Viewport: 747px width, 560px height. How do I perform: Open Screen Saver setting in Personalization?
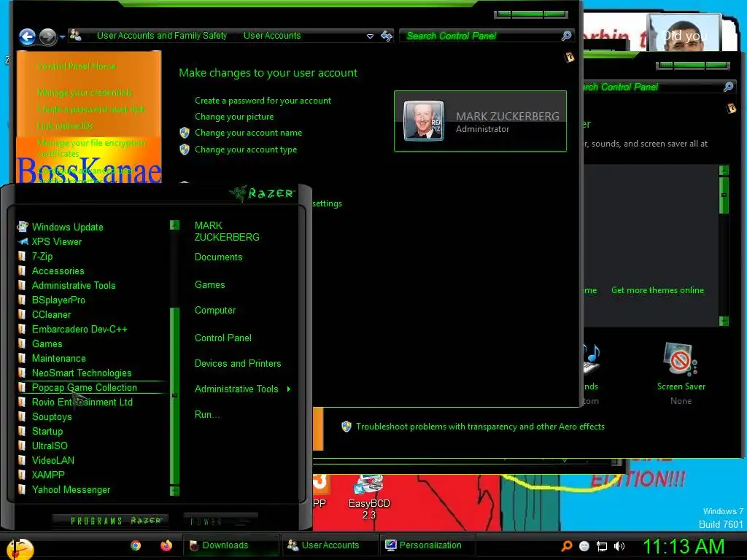pyautogui.click(x=681, y=373)
